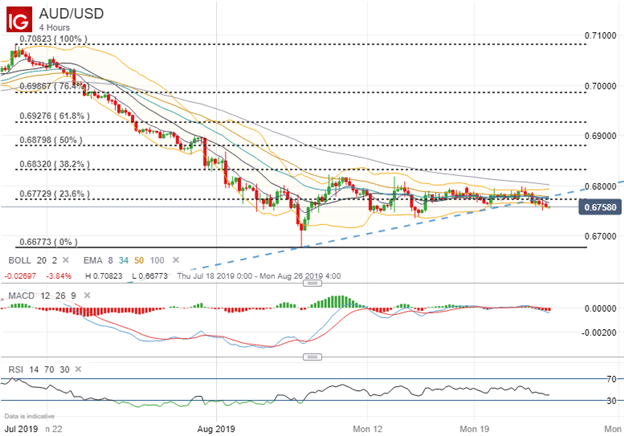The image size is (624, 436).
Task: Click the Mon 12 date axis label
Action: click(367, 429)
